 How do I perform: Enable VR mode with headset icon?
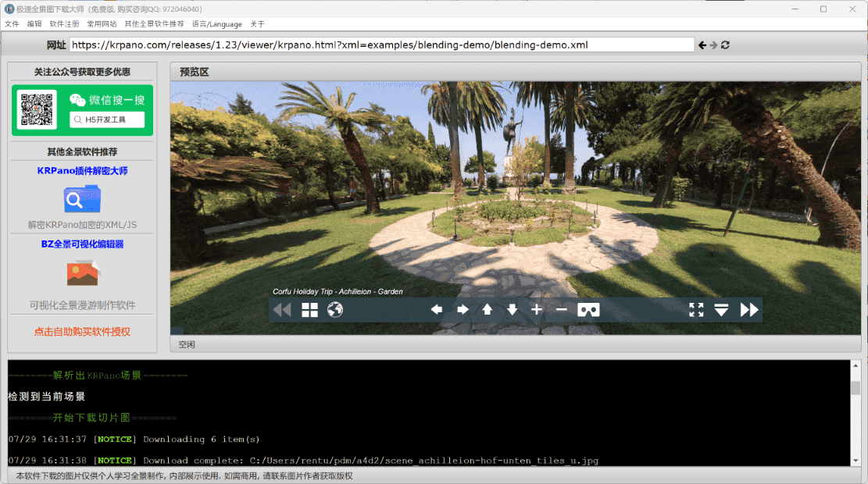pyautogui.click(x=588, y=310)
